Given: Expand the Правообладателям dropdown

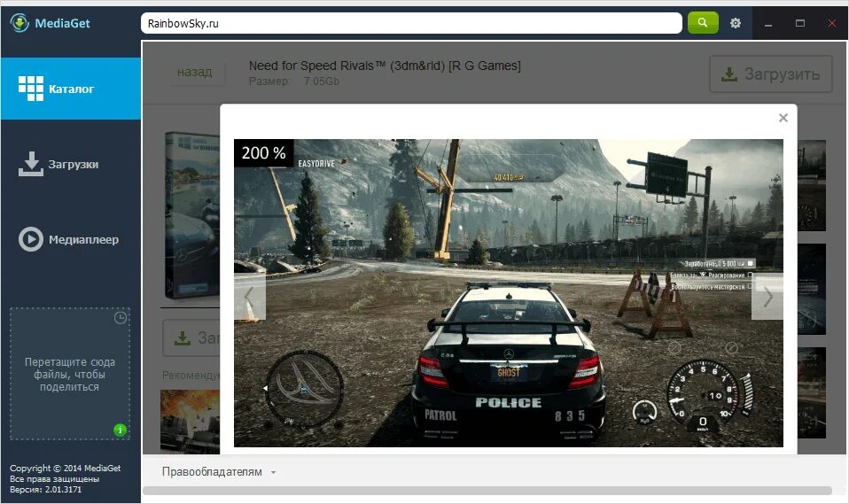Looking at the screenshot, I should click(x=219, y=472).
